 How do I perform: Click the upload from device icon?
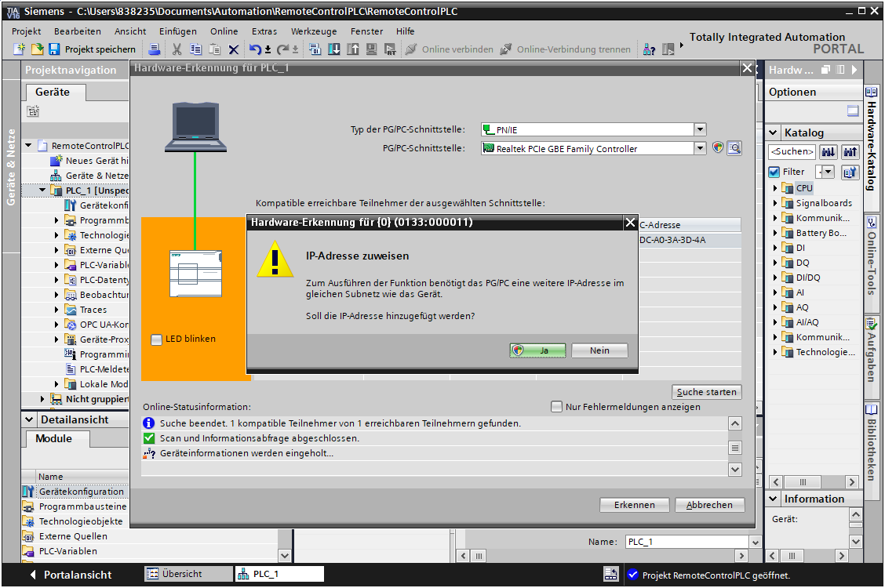[353, 49]
